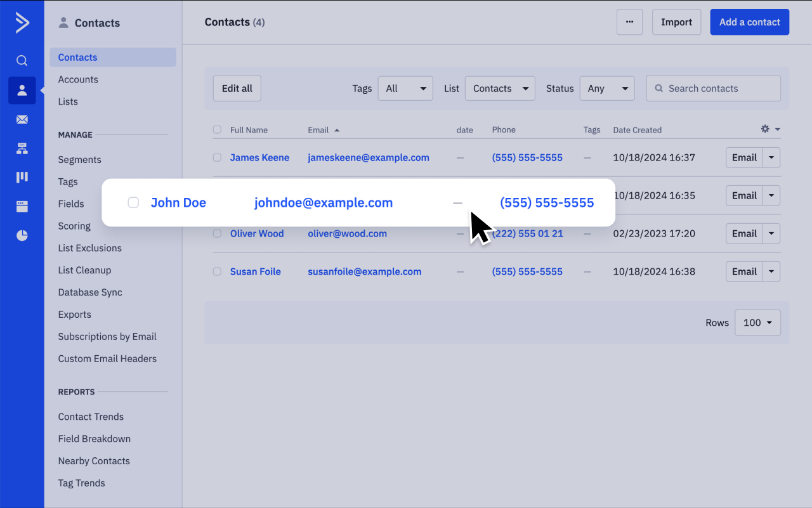This screenshot has height=508, width=812.
Task: Open Field Breakdown report
Action: [x=94, y=439]
